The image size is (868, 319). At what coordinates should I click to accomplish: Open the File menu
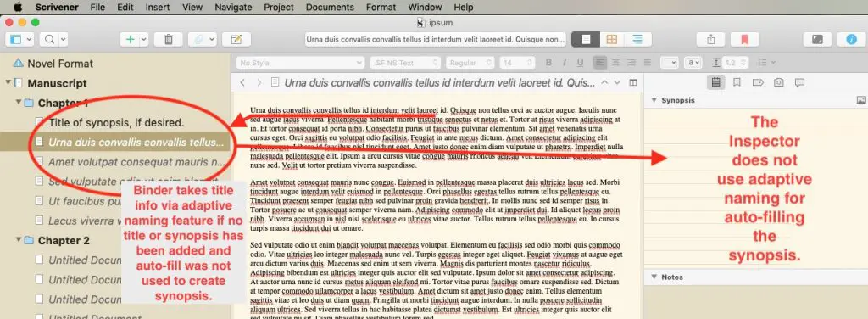(x=97, y=7)
